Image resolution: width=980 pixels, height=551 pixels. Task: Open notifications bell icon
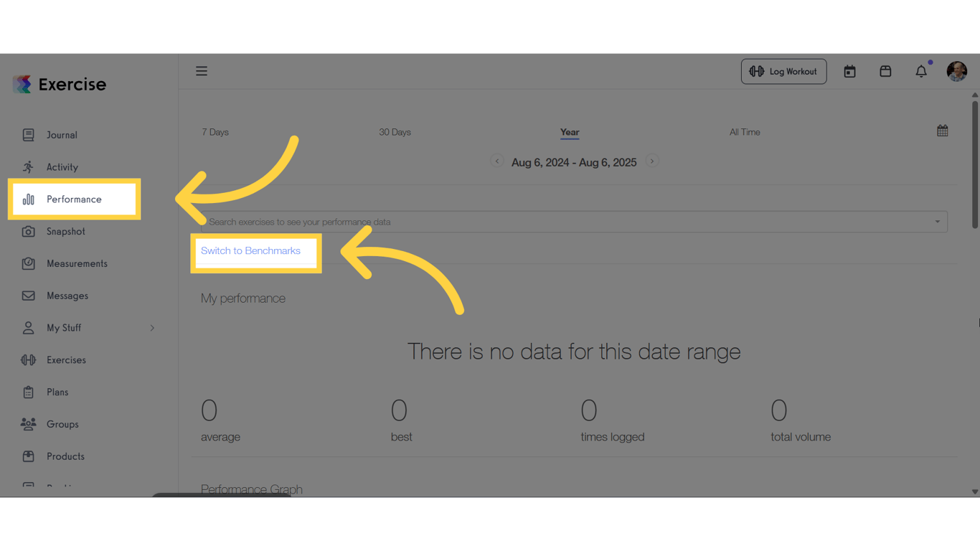coord(921,71)
